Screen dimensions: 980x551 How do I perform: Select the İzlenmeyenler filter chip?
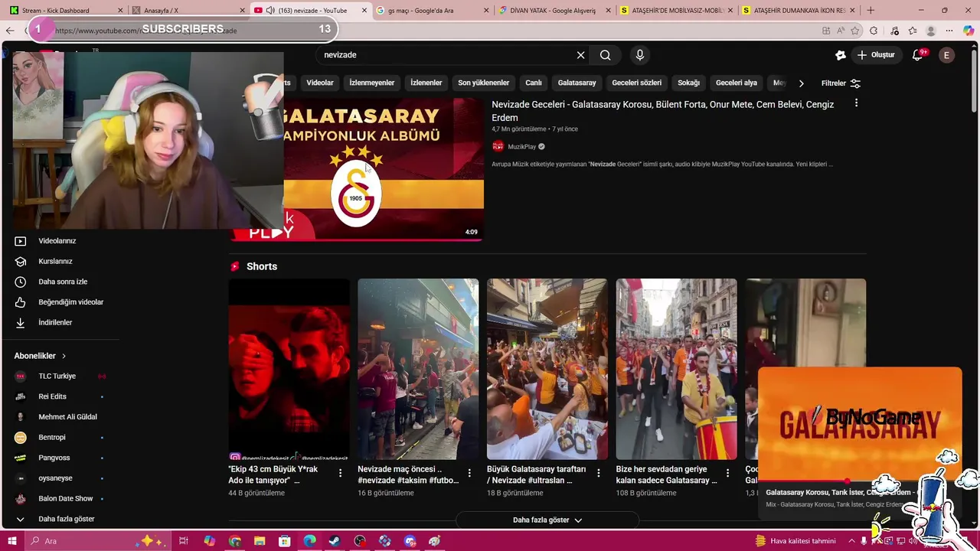[372, 83]
